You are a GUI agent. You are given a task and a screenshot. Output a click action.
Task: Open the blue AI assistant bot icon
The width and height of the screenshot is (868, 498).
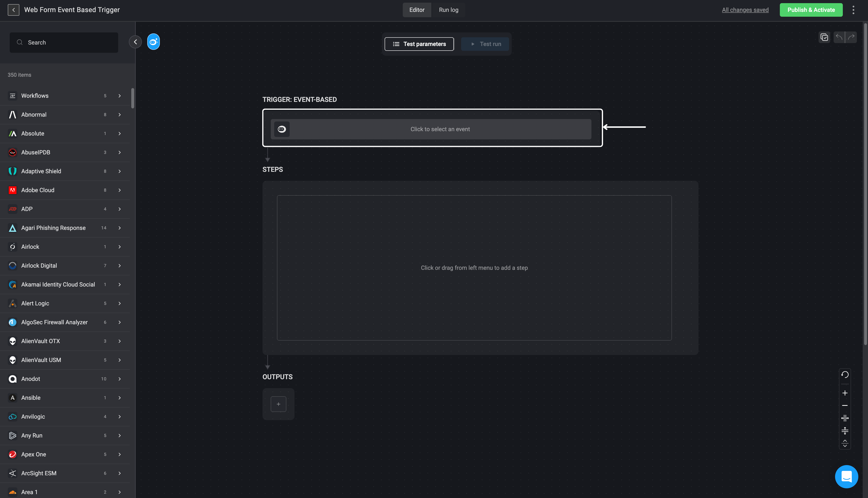(x=153, y=42)
